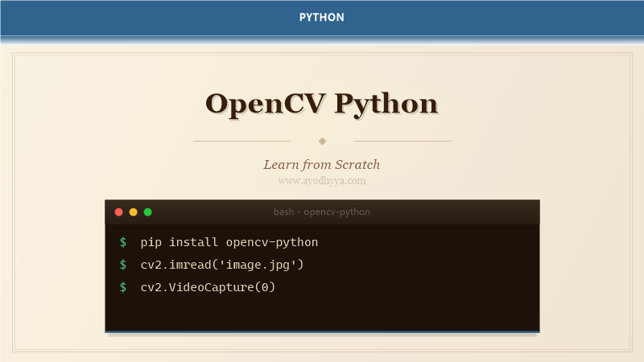Click the yellow minimize dot in terminal

133,212
